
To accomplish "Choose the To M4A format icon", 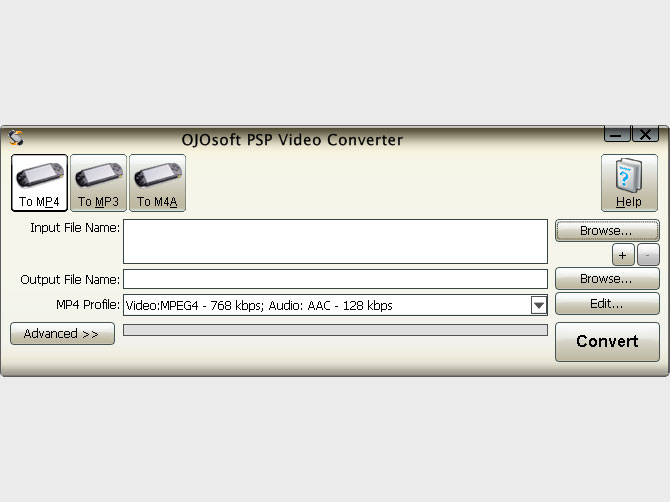I will tap(157, 183).
